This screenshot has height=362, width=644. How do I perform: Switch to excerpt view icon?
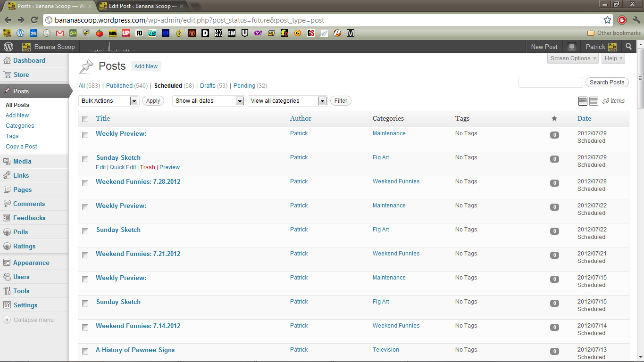594,101
